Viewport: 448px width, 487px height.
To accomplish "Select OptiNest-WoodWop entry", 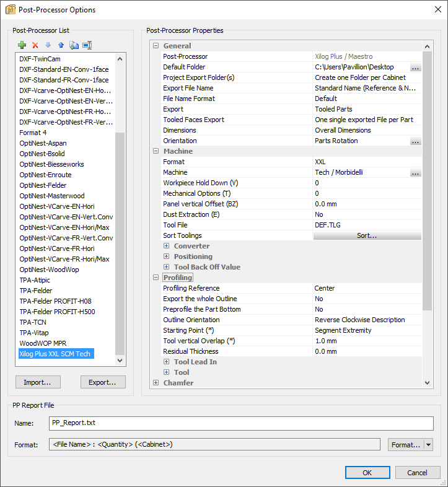I will [49, 270].
